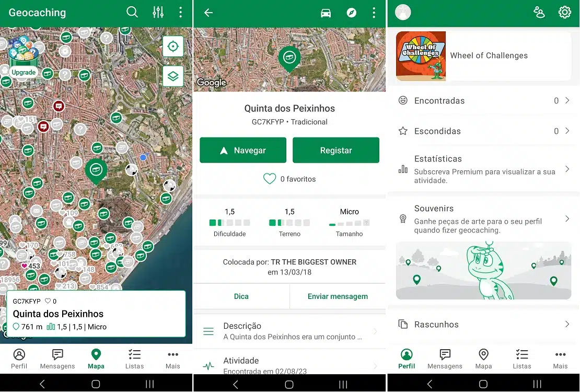Image resolution: width=580 pixels, height=392 pixels.
Task: Tap owner name TR THE BIGGEST OWNER
Action: [x=314, y=262]
